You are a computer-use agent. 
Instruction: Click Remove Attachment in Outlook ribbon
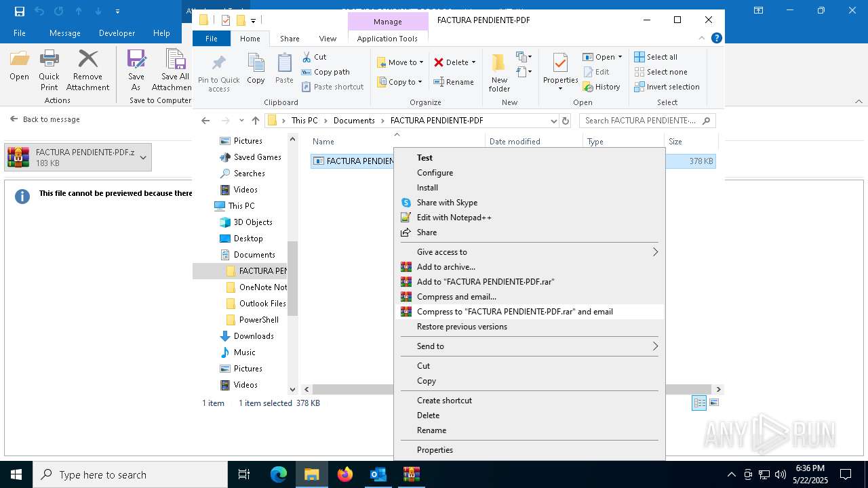pos(87,70)
